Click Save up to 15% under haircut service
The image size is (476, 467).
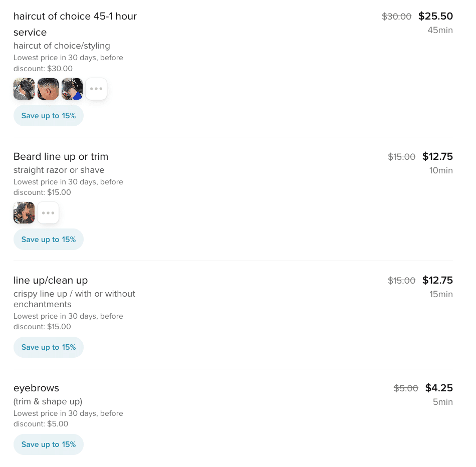49,116
